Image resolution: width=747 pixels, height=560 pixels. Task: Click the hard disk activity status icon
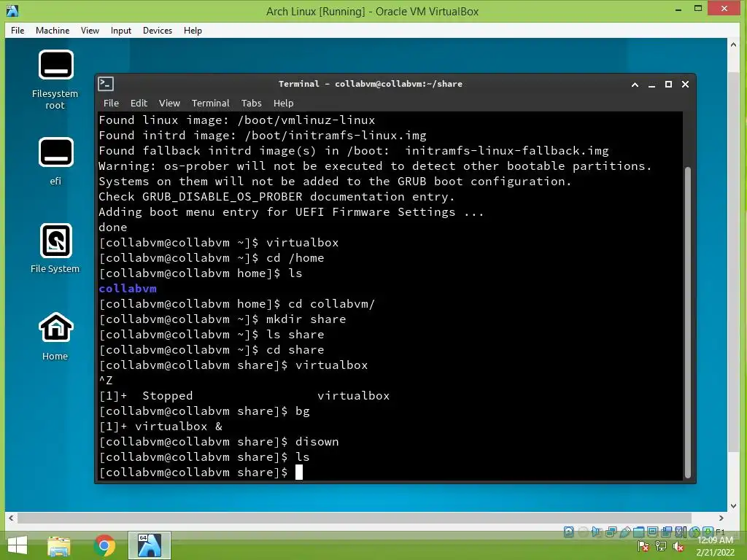coord(568,532)
